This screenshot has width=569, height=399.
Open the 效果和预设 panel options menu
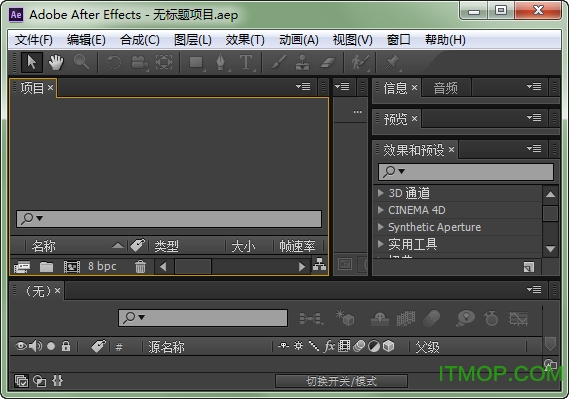(x=534, y=148)
